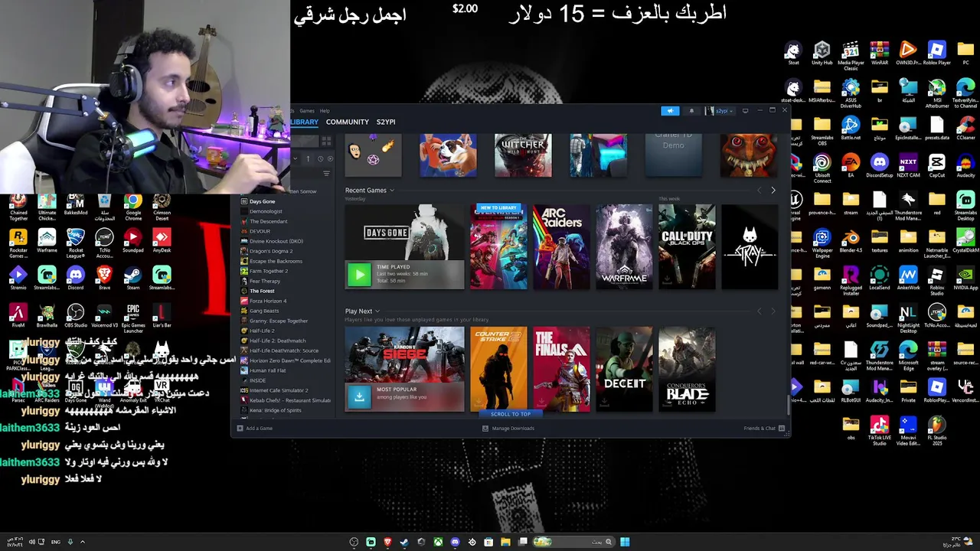Open the ARC Raiders recent game tile

click(562, 246)
